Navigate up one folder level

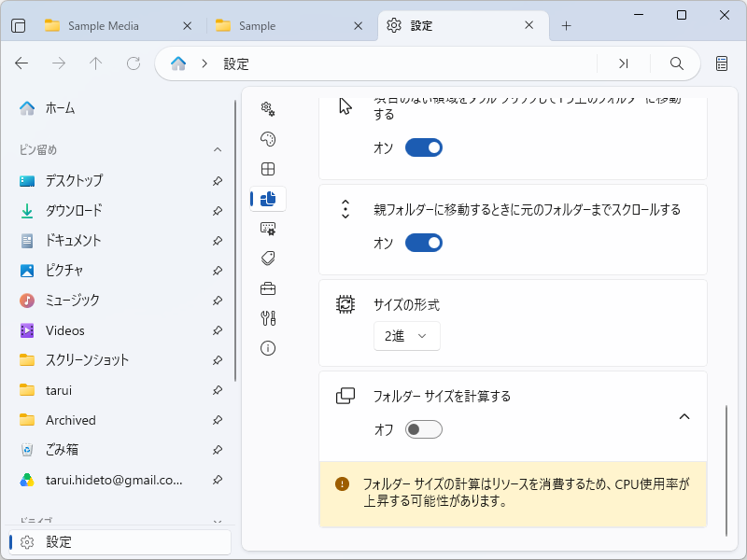[96, 63]
